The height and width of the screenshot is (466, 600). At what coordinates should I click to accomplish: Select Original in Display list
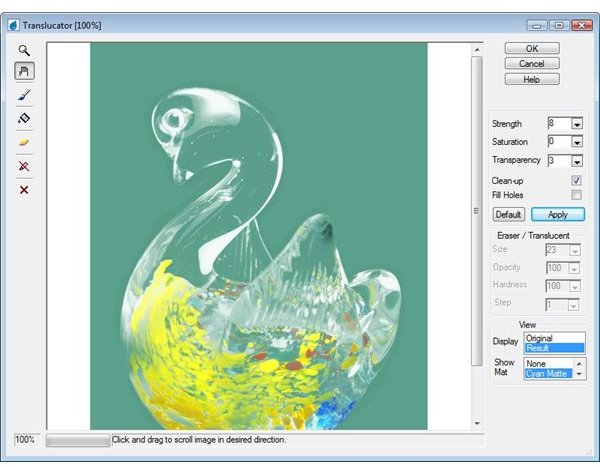click(554, 338)
